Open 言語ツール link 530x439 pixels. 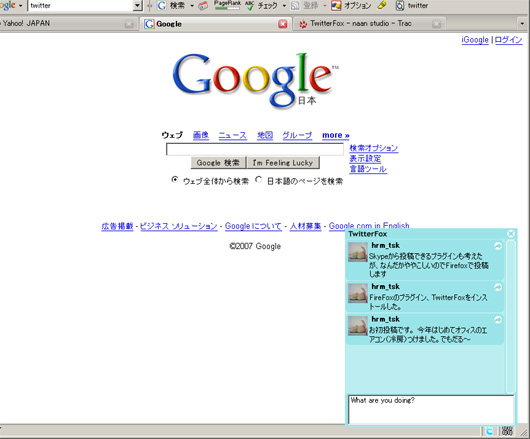click(x=368, y=169)
